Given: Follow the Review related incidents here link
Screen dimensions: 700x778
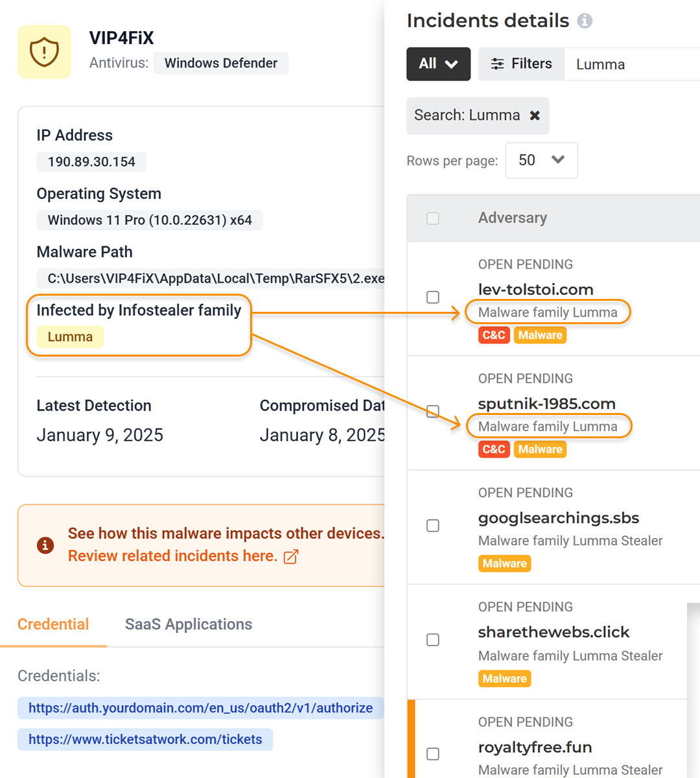Looking at the screenshot, I should point(172,556).
